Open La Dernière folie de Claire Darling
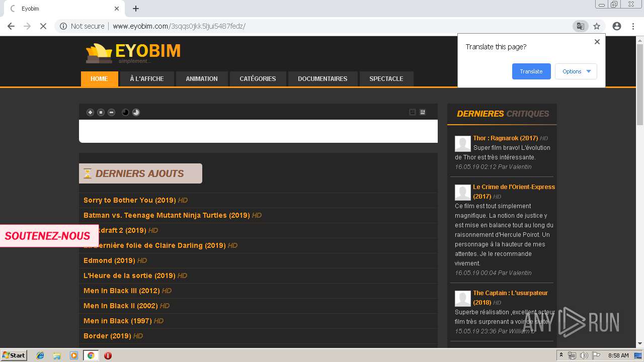Viewport: 644px width, 362px height. point(154,245)
